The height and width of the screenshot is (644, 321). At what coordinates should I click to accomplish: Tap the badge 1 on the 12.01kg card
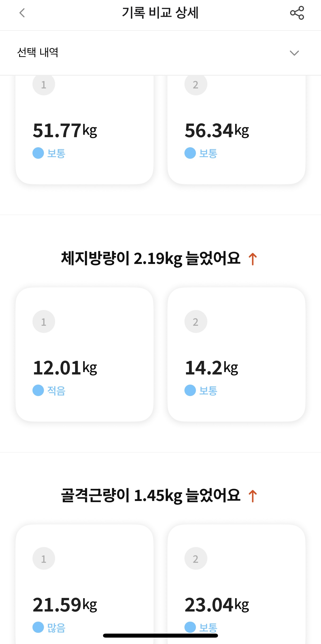click(x=44, y=322)
